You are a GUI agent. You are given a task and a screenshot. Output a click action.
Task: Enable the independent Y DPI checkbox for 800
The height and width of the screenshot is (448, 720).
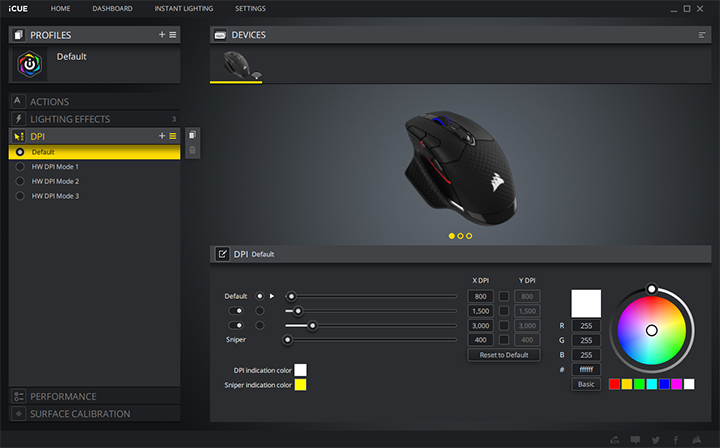pyautogui.click(x=505, y=296)
